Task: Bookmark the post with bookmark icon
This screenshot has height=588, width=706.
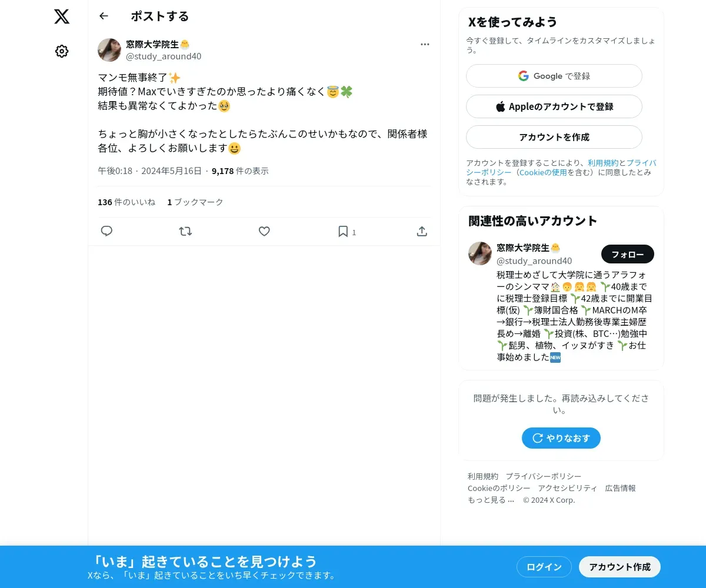Action: click(x=343, y=231)
